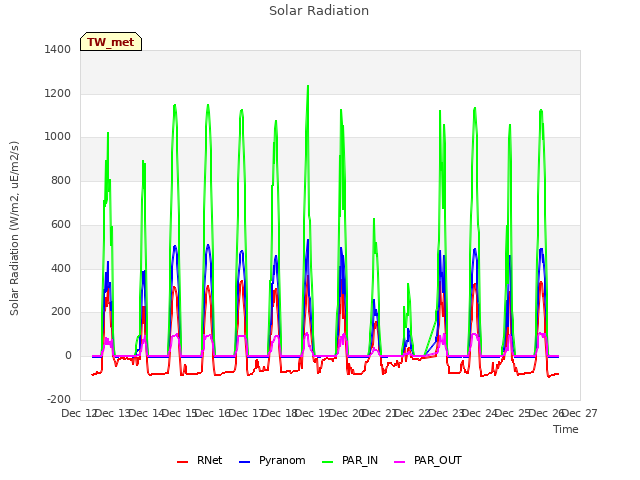Click the green PAR_IN legend color marker
The height and width of the screenshot is (480, 640).
pyautogui.click(x=328, y=462)
